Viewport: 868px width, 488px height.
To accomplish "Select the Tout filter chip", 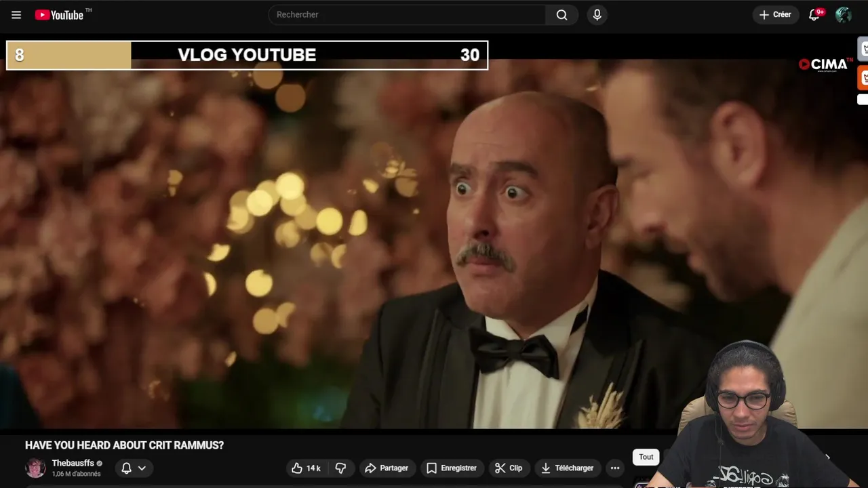I will point(646,457).
